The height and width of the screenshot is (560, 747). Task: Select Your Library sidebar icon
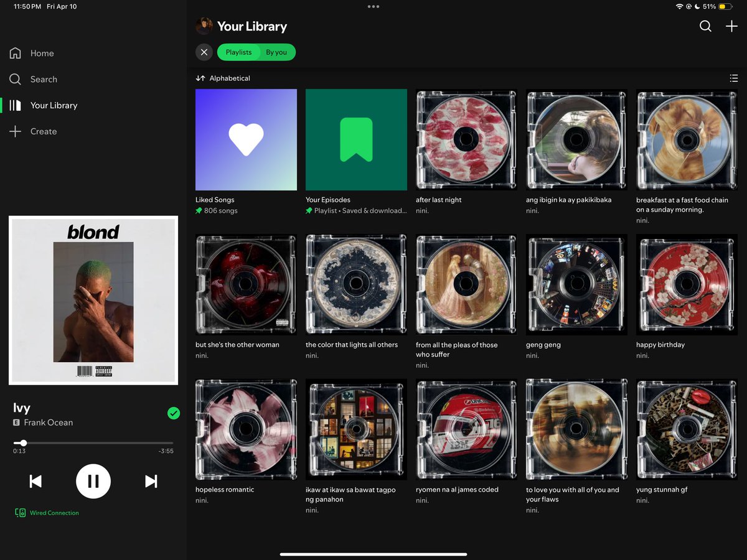tap(16, 106)
